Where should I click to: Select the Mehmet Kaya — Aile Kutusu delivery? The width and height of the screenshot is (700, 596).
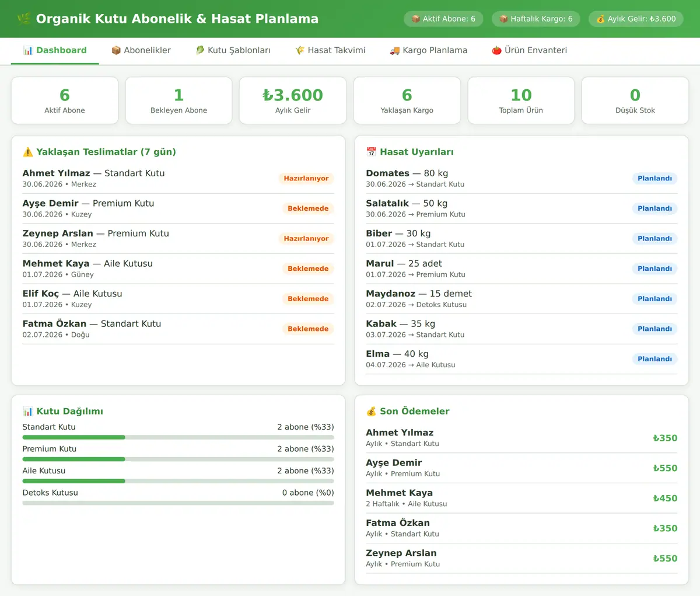pyautogui.click(x=178, y=269)
